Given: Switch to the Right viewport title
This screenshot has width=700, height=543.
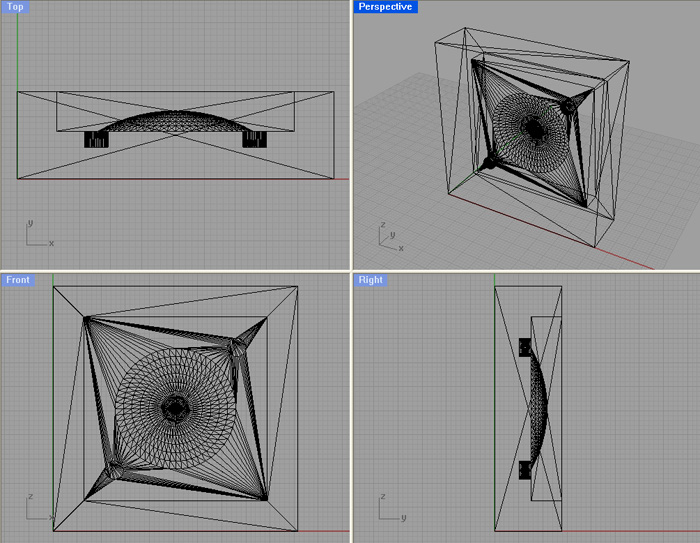Looking at the screenshot, I should [x=370, y=280].
